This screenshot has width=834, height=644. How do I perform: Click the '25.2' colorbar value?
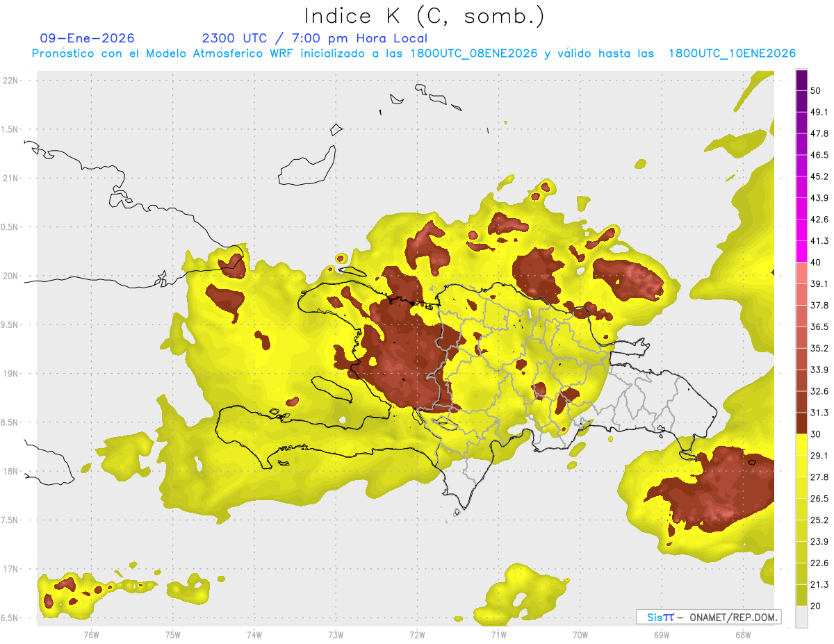819,520
